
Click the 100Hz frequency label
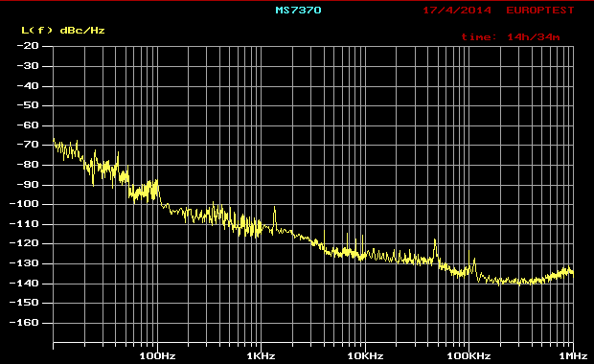pos(157,356)
